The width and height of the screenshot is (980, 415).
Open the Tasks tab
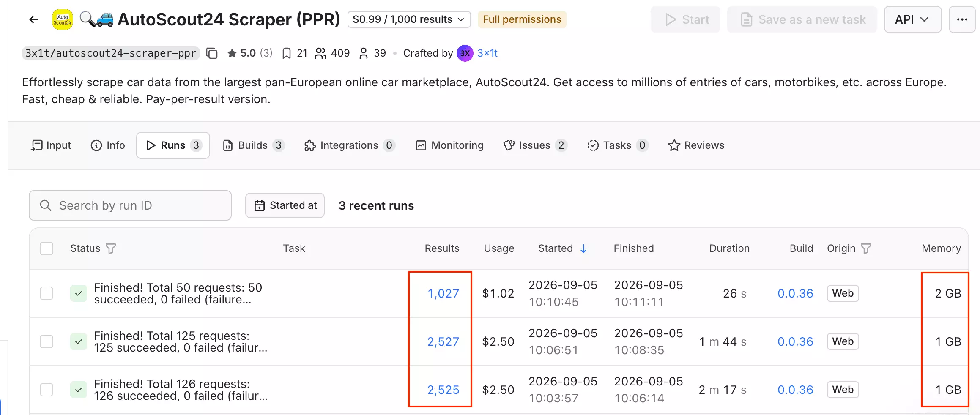[618, 145]
